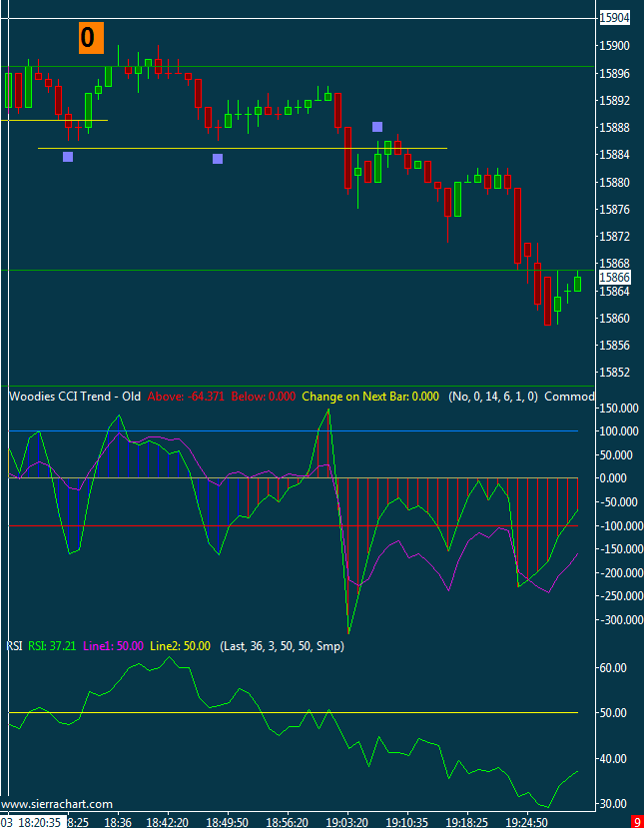Click the current price label 15866
This screenshot has width=644, height=828.
click(615, 278)
